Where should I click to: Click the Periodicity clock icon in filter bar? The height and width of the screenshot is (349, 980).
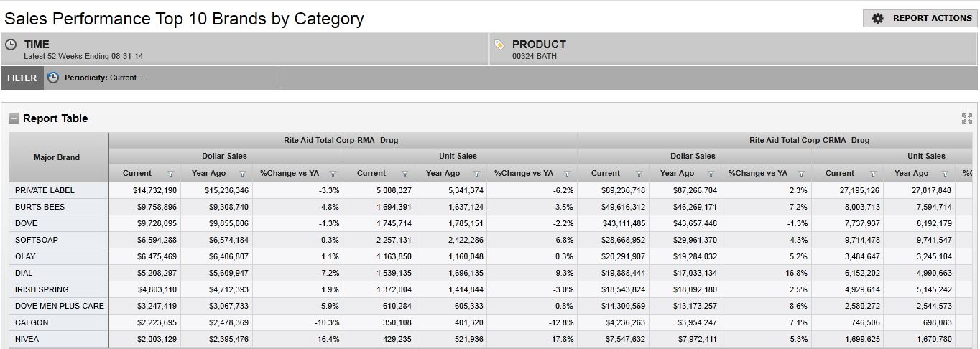click(x=53, y=78)
